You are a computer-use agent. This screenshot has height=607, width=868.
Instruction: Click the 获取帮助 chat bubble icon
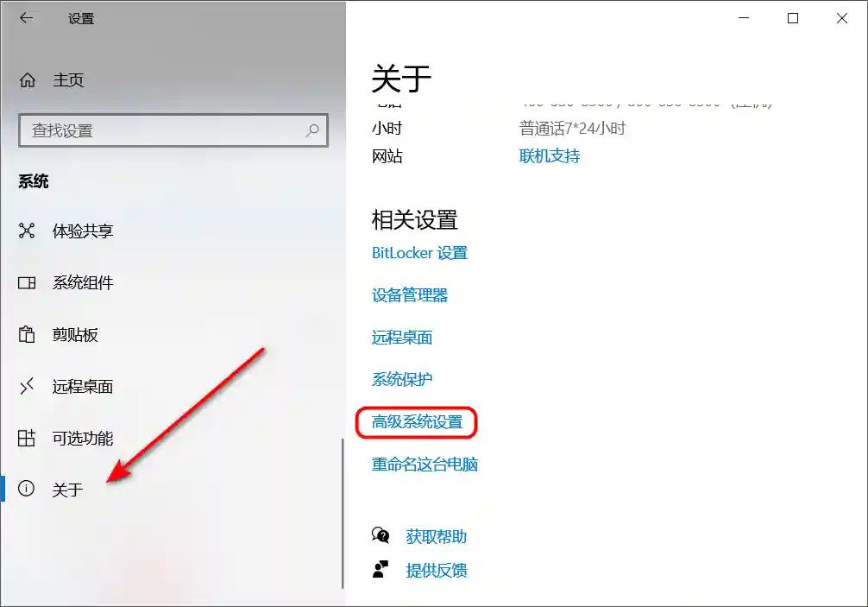[381, 535]
